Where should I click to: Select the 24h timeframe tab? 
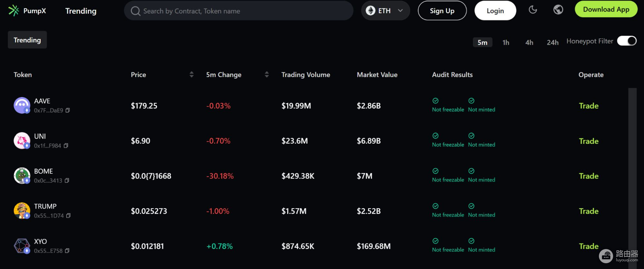[x=553, y=42]
